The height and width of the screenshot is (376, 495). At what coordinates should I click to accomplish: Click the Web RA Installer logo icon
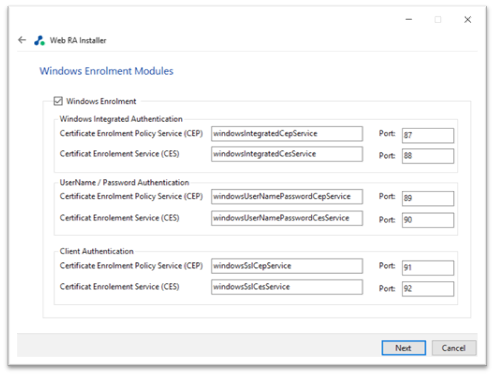pos(39,40)
